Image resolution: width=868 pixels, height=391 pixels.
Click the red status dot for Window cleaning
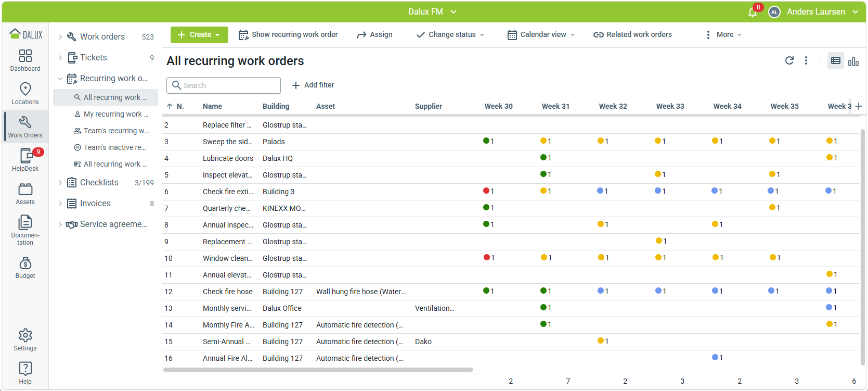(x=487, y=257)
